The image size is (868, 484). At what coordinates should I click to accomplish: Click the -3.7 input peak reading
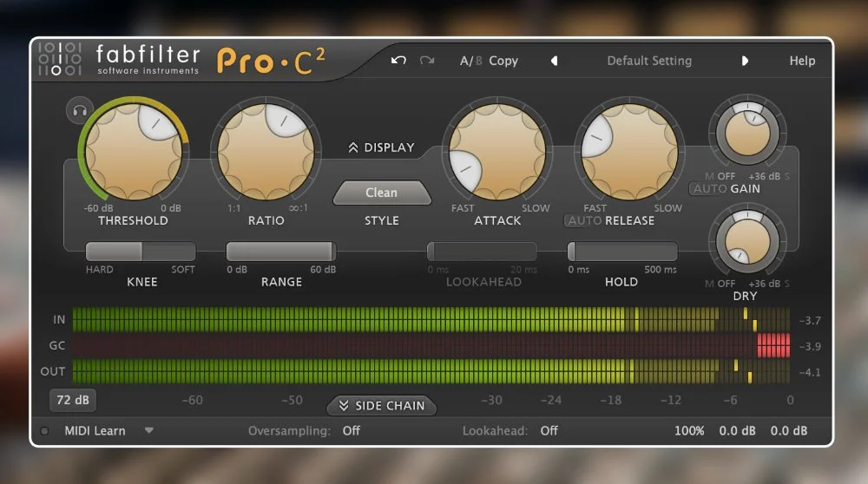click(x=810, y=320)
